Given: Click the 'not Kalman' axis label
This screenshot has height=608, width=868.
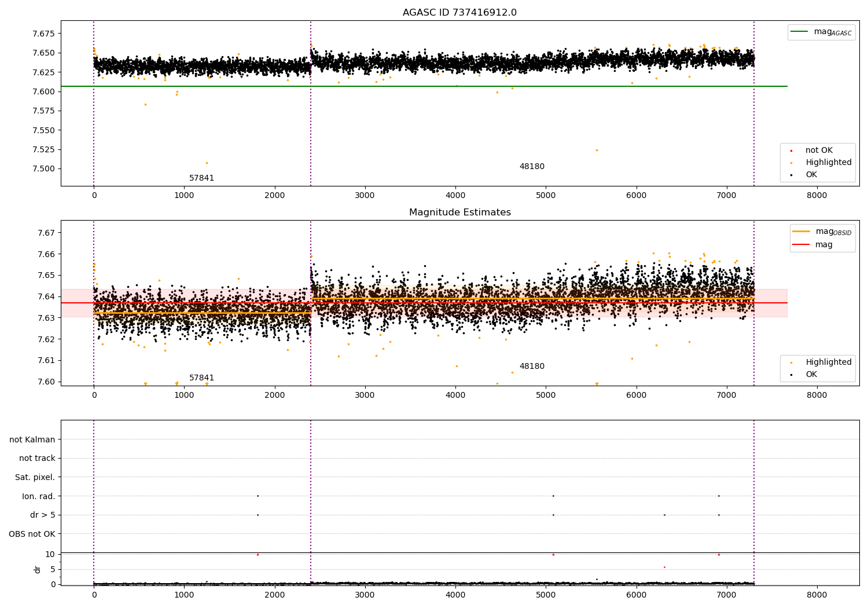Looking at the screenshot, I should (x=32, y=439).
